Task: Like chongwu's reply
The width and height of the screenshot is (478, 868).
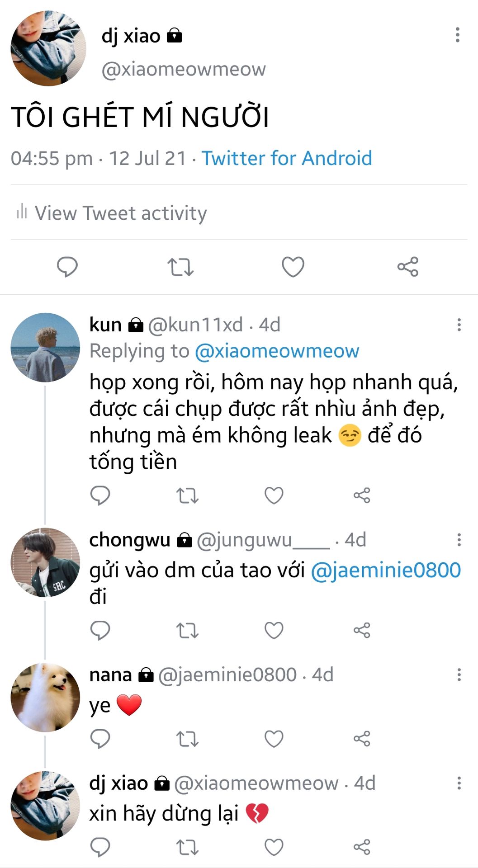Action: coord(274,630)
